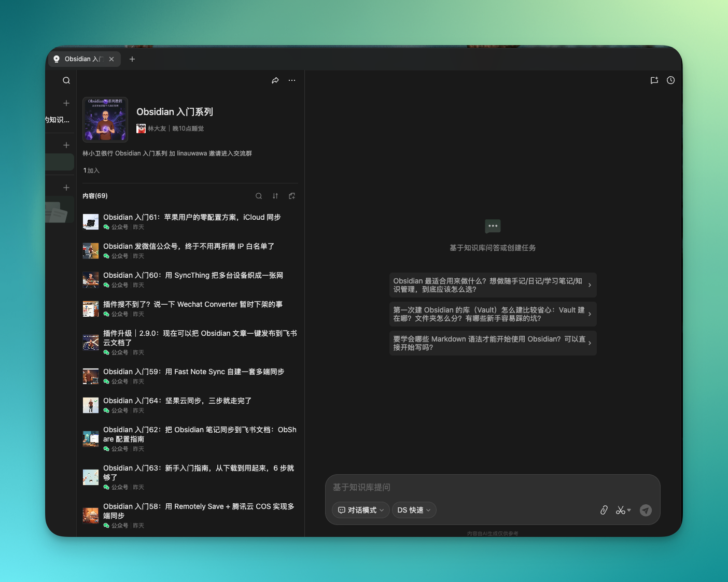Click the search icon in left sidebar

(66, 80)
